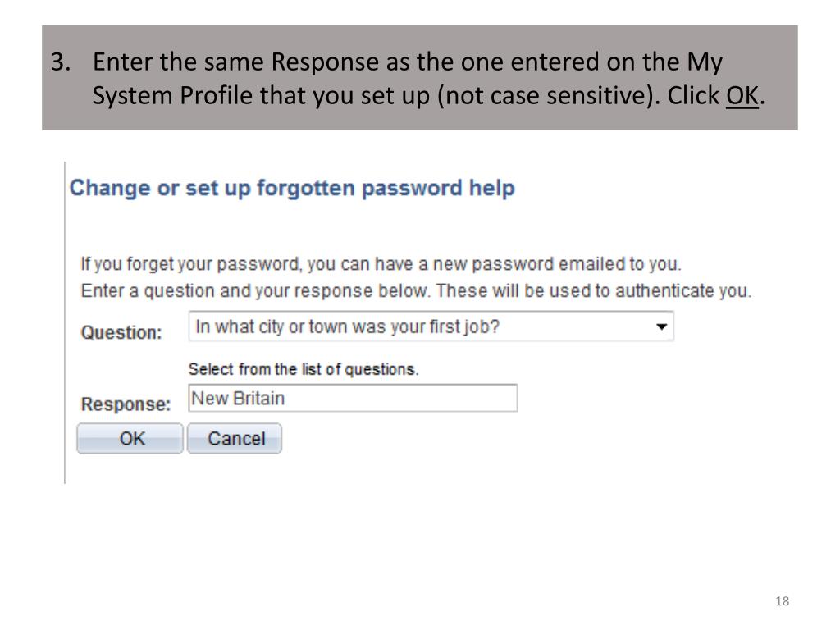Click the 'If you forget your password' sentence

tap(381, 264)
